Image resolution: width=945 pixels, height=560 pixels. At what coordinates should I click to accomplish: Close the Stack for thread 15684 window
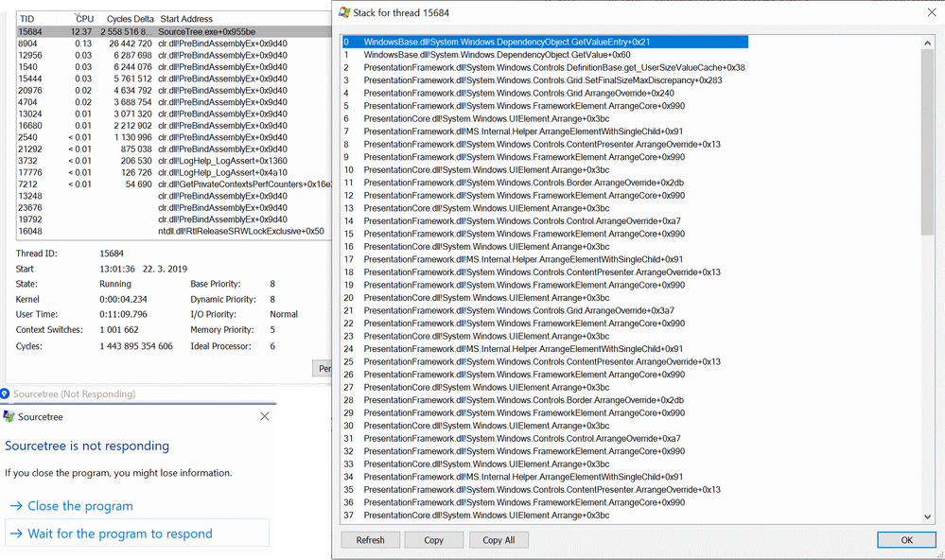(931, 12)
